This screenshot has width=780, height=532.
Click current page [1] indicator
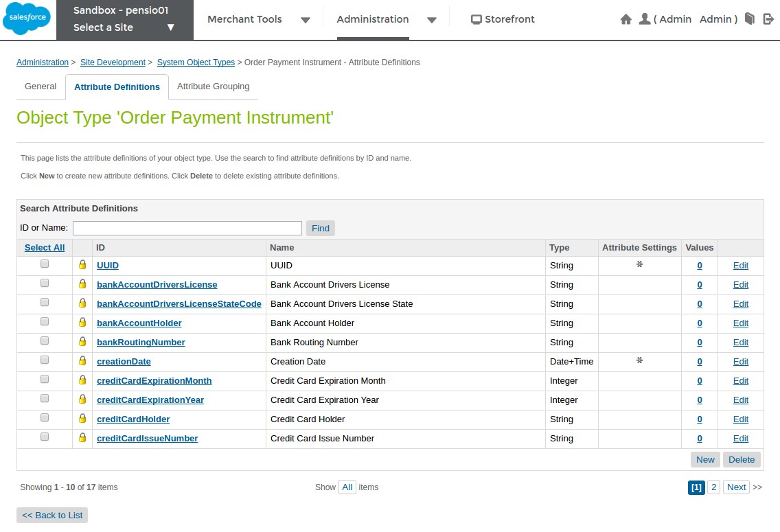pos(696,487)
